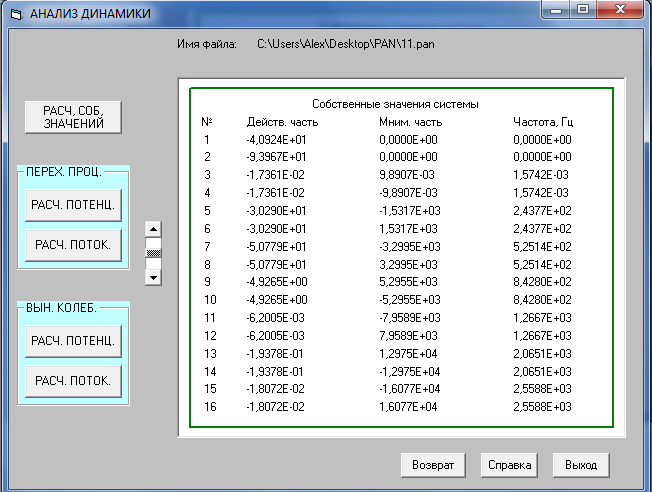Click the Действ. часть column header
This screenshot has width=652, height=492.
point(282,122)
